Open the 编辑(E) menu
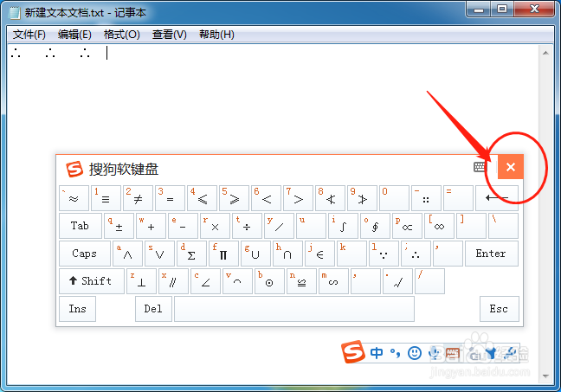The width and height of the screenshot is (561, 392). point(74,35)
